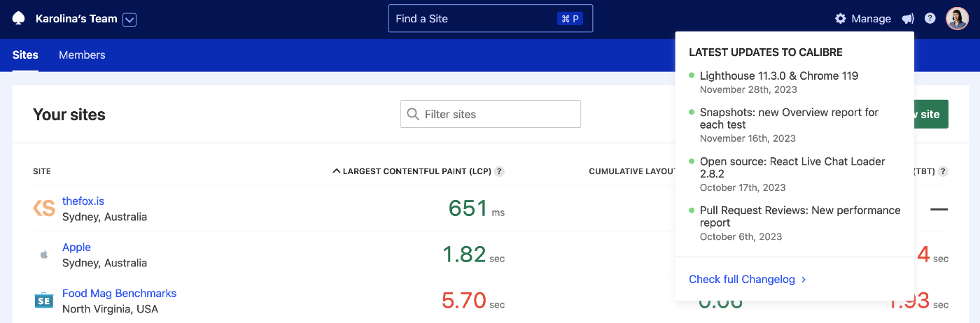This screenshot has height=323, width=980.
Task: Click the Calibre logo icon
Action: pos(19,19)
